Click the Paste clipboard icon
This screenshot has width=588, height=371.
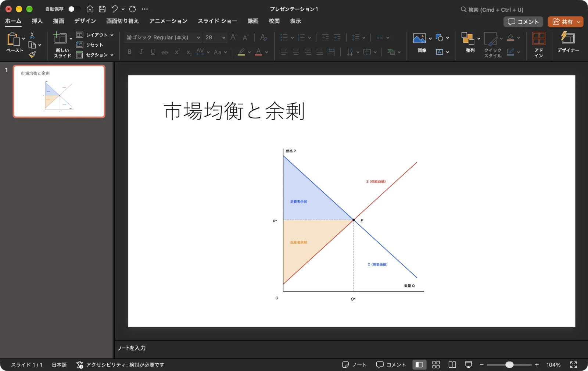[13, 39]
